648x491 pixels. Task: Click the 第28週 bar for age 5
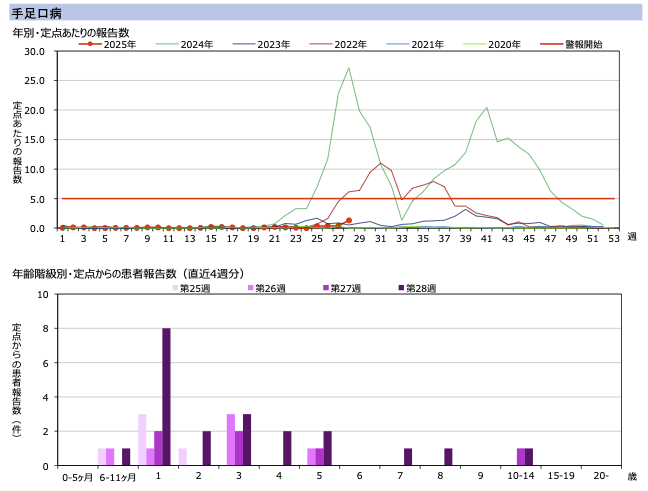[x=328, y=448]
